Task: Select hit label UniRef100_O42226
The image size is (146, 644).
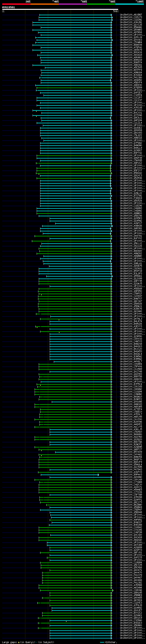Action: pos(131,246)
